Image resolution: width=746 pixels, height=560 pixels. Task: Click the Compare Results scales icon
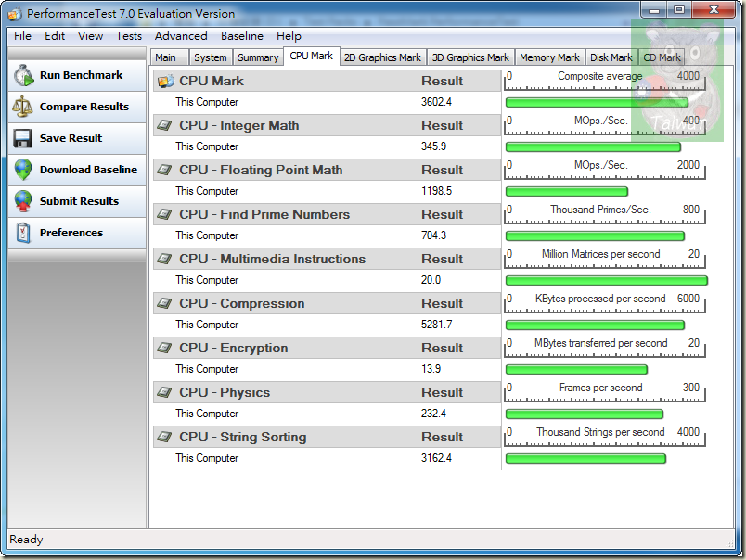pos(22,107)
